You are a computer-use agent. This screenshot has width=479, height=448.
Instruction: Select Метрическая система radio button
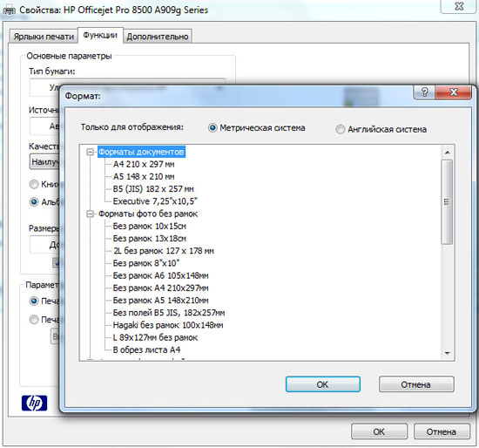[213, 128]
